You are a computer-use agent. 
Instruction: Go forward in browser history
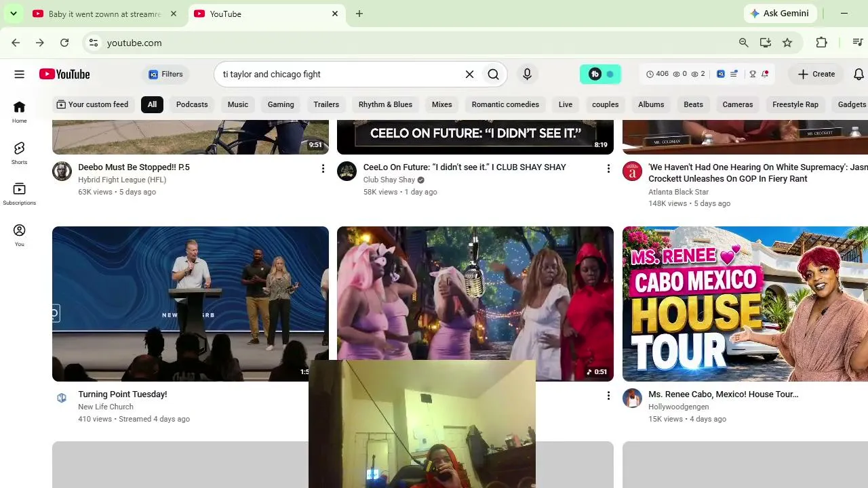coord(40,43)
